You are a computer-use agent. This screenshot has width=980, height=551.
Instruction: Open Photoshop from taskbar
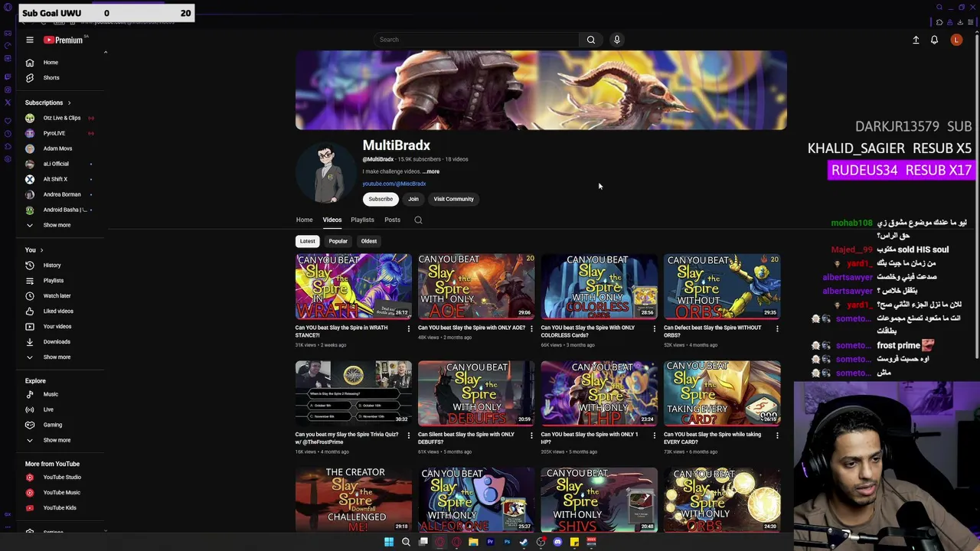click(x=507, y=542)
